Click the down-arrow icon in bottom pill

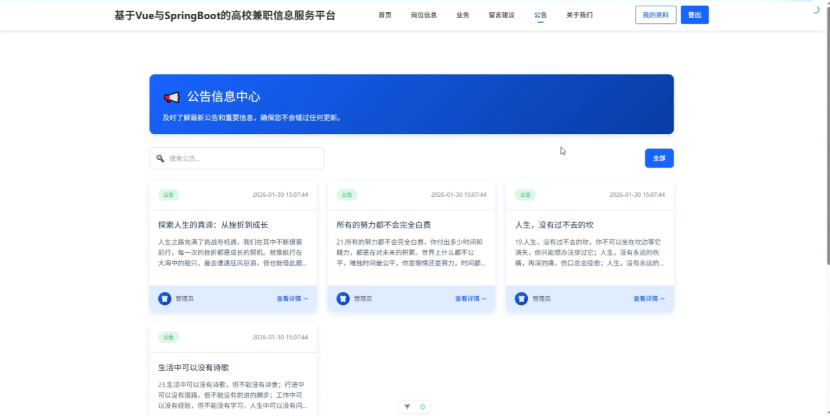tap(407, 406)
